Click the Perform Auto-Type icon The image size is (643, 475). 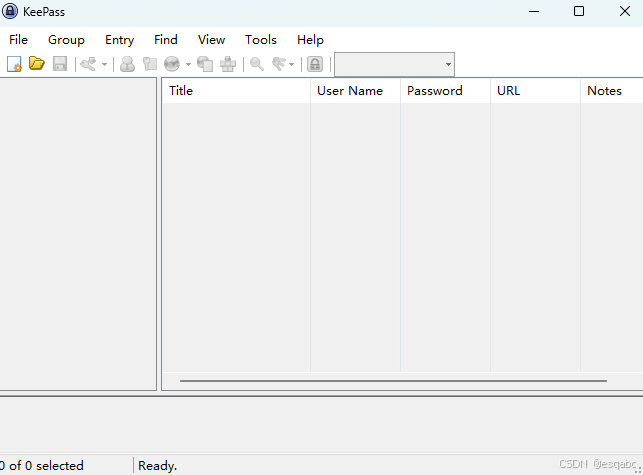click(228, 64)
